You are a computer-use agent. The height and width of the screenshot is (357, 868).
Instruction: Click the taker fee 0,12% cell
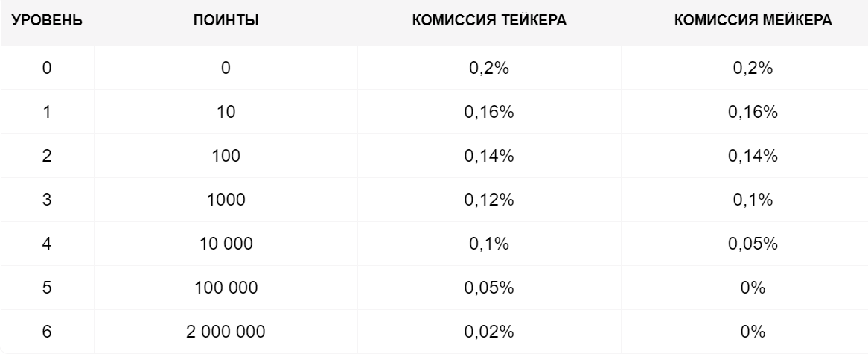tap(489, 200)
